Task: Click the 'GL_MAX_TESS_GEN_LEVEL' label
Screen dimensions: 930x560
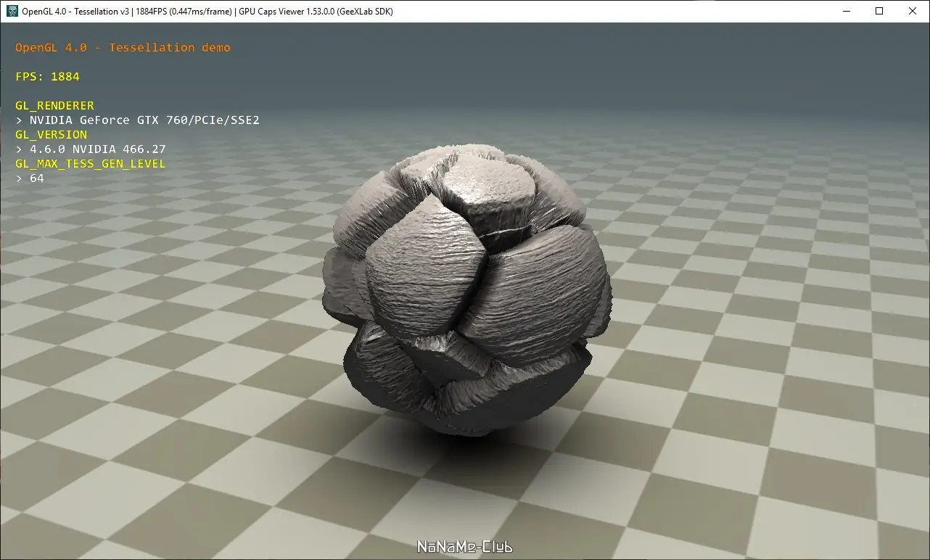Action: click(90, 164)
